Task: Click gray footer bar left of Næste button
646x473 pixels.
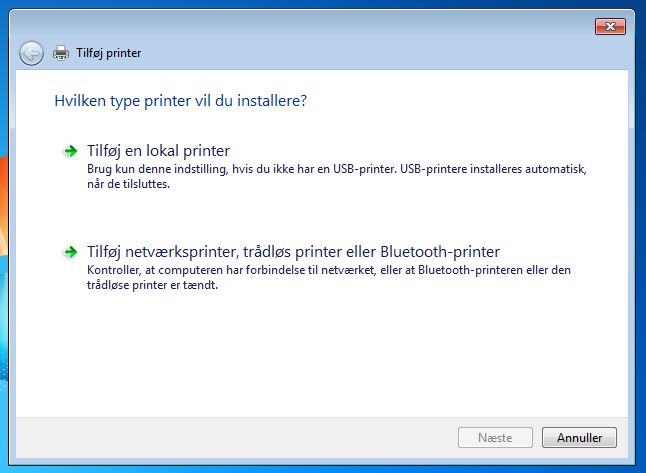Action: 235,438
